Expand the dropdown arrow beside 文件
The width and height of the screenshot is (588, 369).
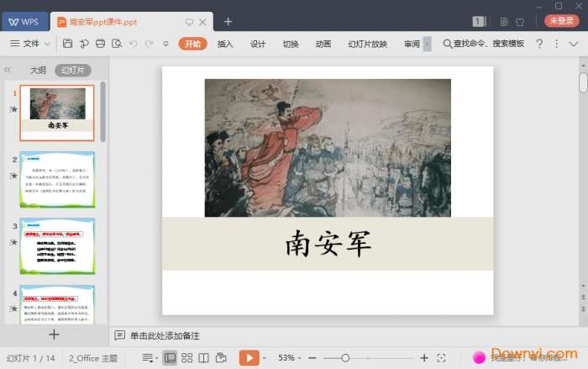coord(47,44)
